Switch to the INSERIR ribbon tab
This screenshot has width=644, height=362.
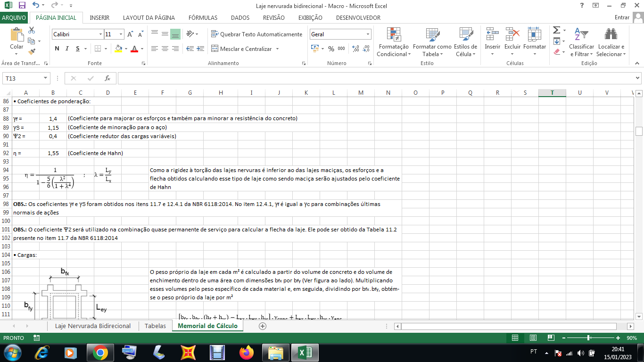pos(99,17)
